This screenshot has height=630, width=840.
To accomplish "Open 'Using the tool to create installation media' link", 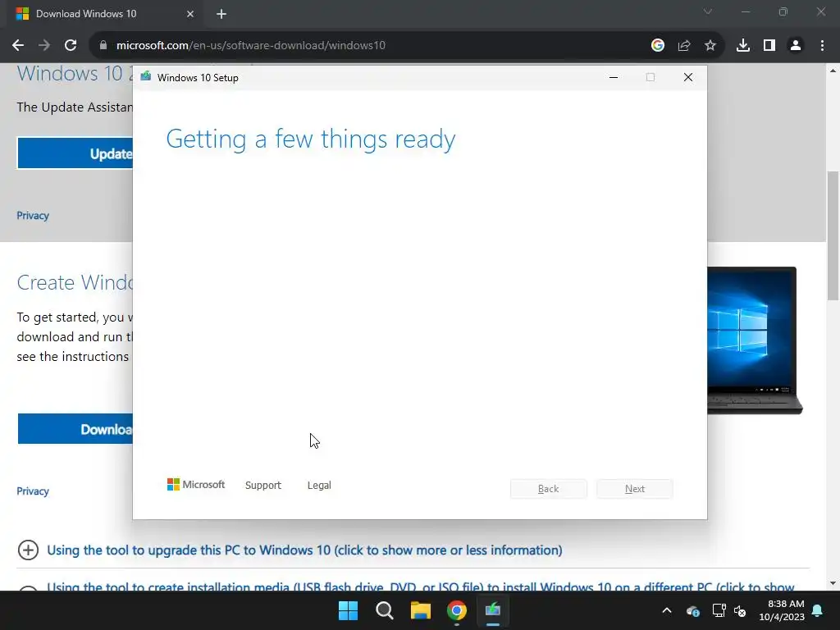I will click(x=421, y=587).
